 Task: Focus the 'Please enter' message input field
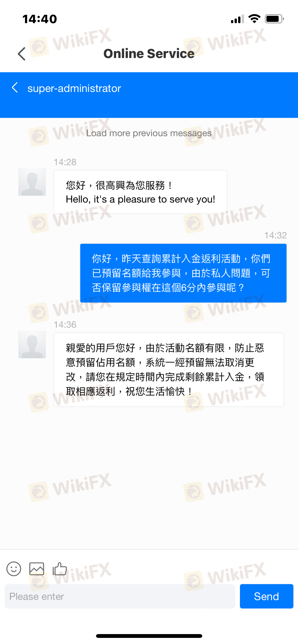pos(120,596)
